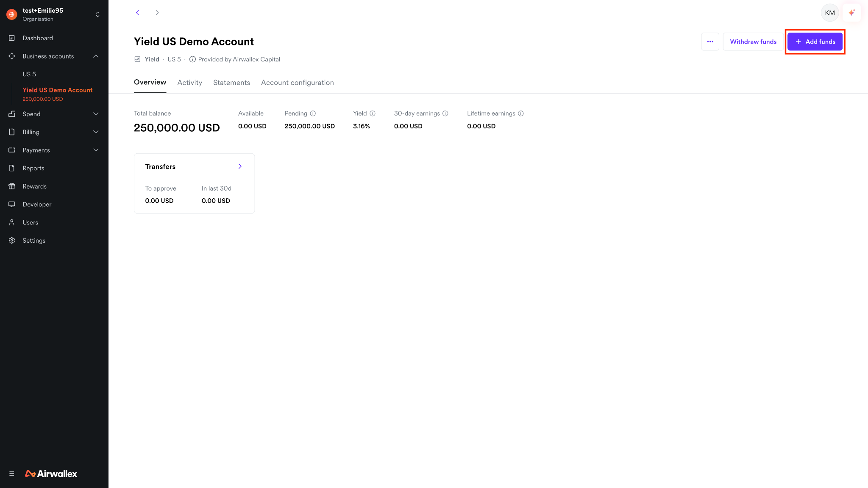Click the Users person icon
The width and height of the screenshot is (868, 488).
(x=12, y=222)
